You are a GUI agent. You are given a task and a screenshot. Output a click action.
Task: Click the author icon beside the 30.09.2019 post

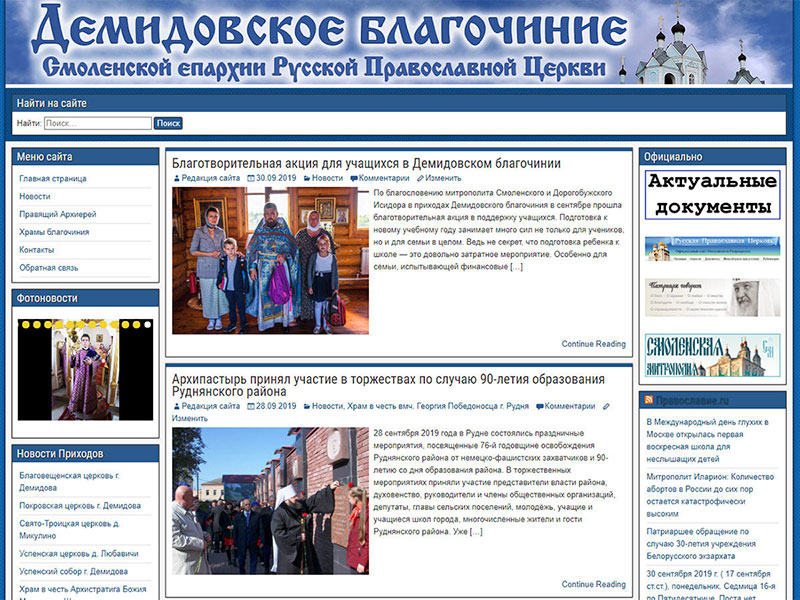[177, 179]
